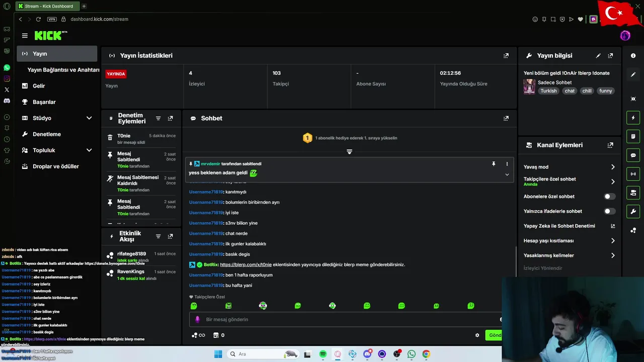Expand the pinned message with down chevron
This screenshot has width=644, height=362.
(507, 174)
